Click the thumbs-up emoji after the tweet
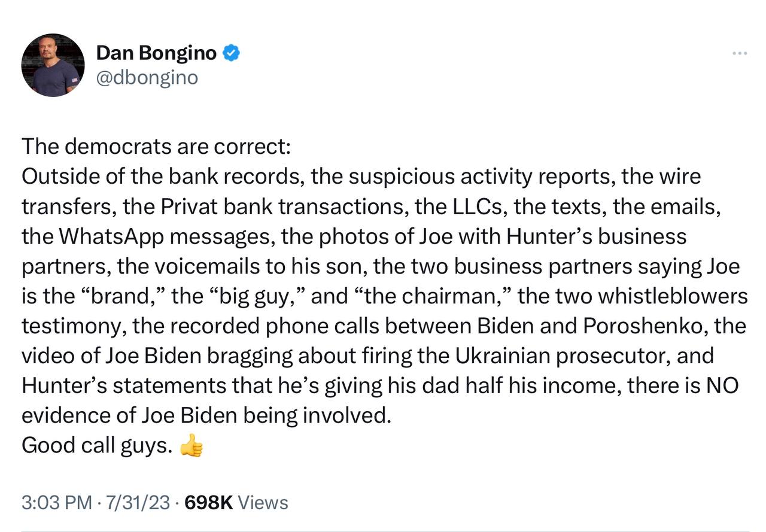This screenshot has height=532, width=766. click(191, 446)
